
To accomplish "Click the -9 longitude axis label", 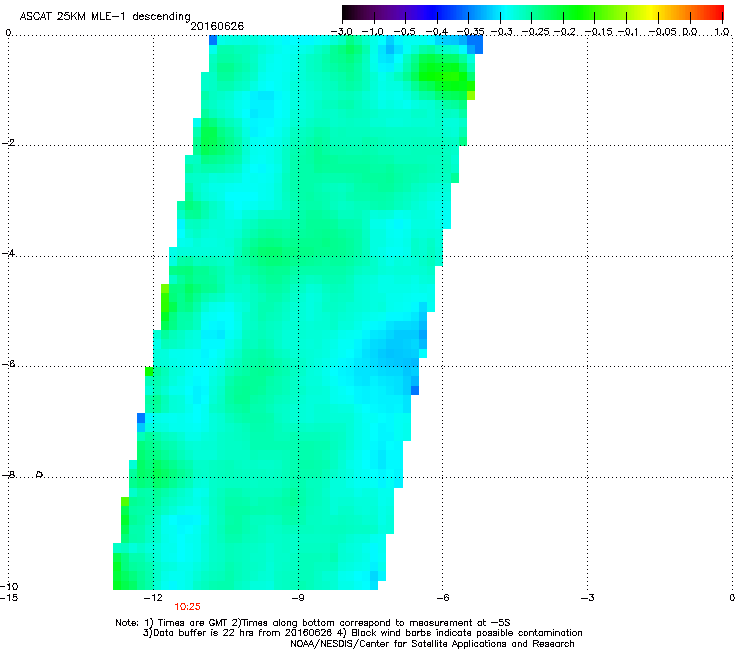I will 297,598.
